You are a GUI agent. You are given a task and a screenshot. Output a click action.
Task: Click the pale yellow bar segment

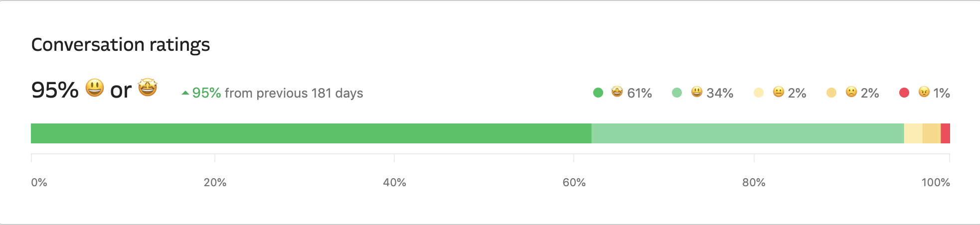(913, 133)
